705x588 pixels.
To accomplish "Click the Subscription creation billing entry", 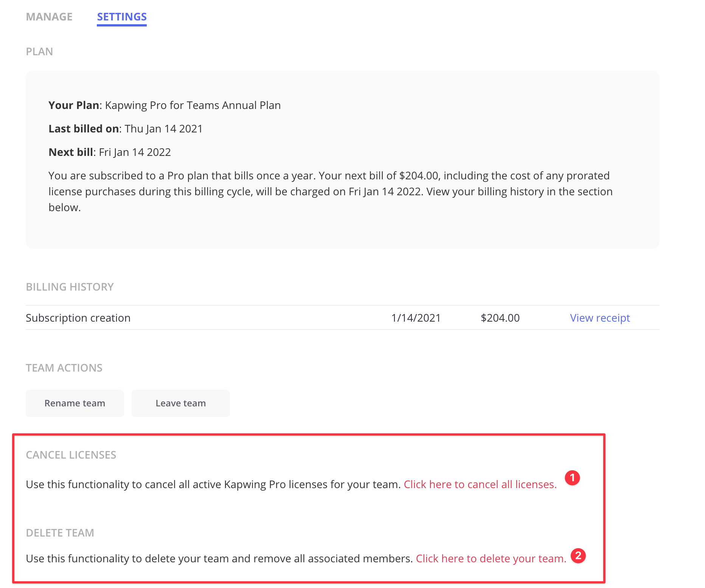I will point(78,318).
